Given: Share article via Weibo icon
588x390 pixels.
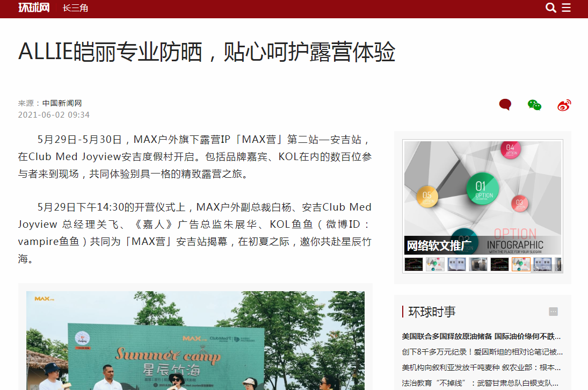Looking at the screenshot, I should tap(564, 105).
